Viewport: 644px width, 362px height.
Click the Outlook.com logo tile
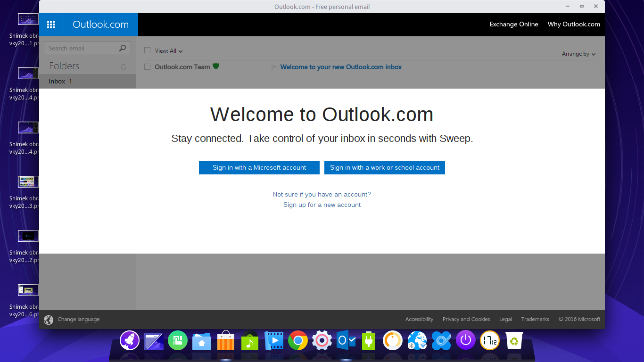pyautogui.click(x=100, y=25)
